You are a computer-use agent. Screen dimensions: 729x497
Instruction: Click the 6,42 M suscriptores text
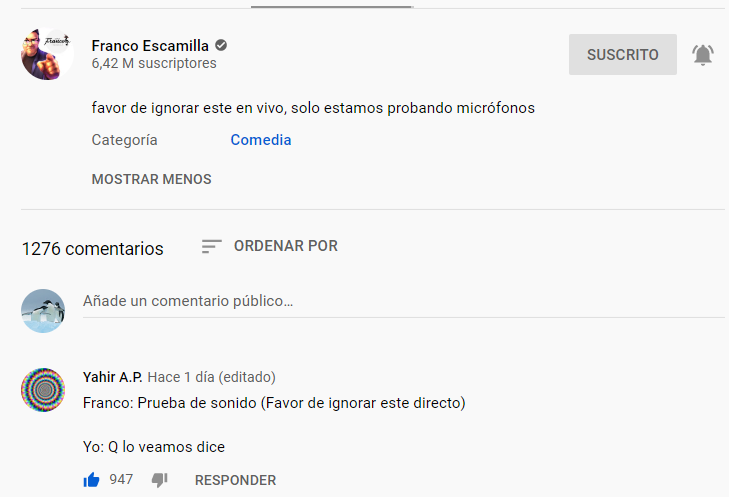tap(154, 63)
